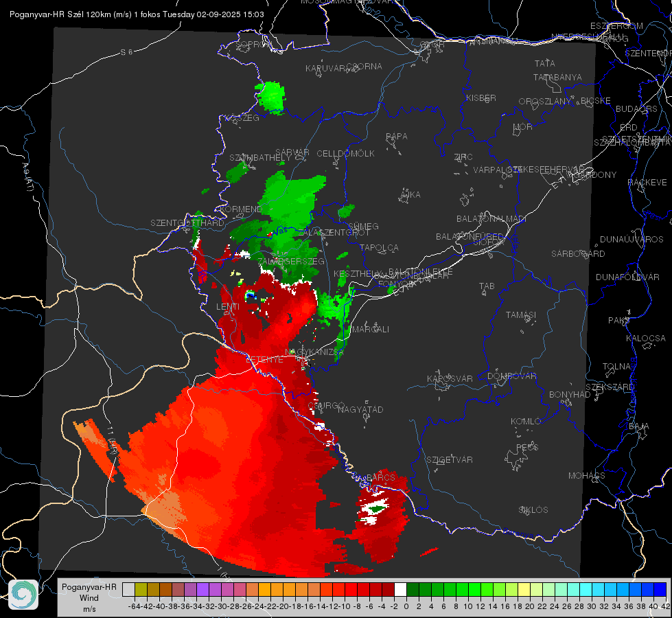
Task: Select the TAB town label
Action: (x=487, y=286)
